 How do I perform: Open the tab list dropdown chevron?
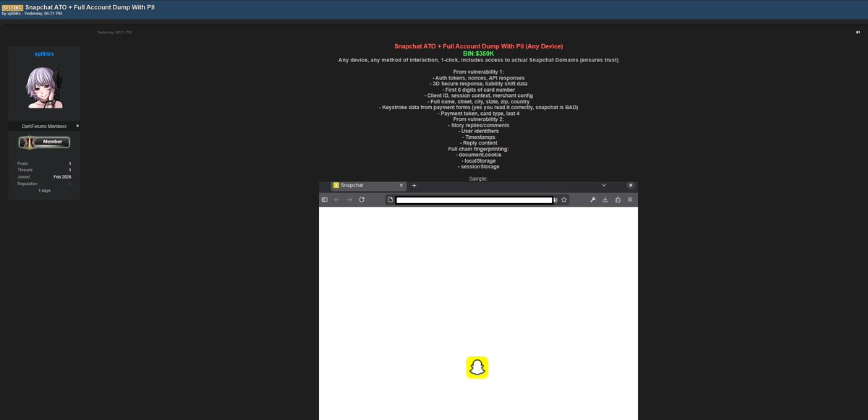pos(604,185)
